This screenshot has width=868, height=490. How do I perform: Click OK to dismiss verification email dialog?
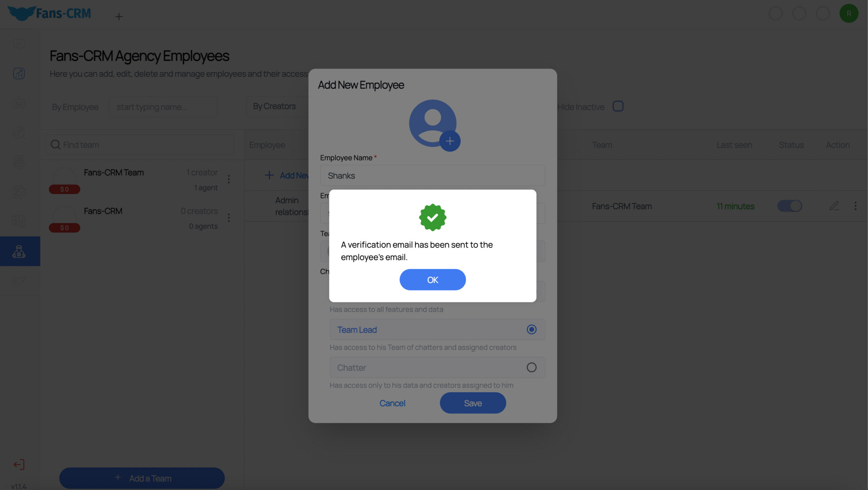[433, 279]
